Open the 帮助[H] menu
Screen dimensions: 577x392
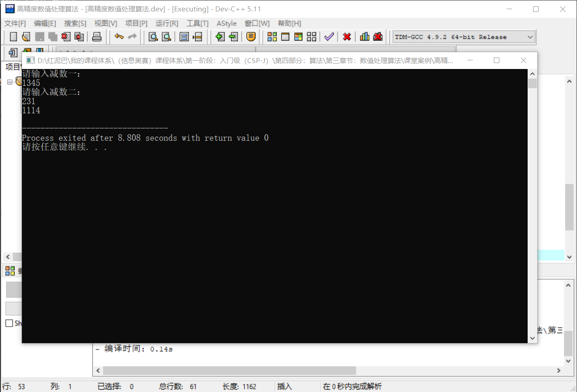tap(290, 23)
